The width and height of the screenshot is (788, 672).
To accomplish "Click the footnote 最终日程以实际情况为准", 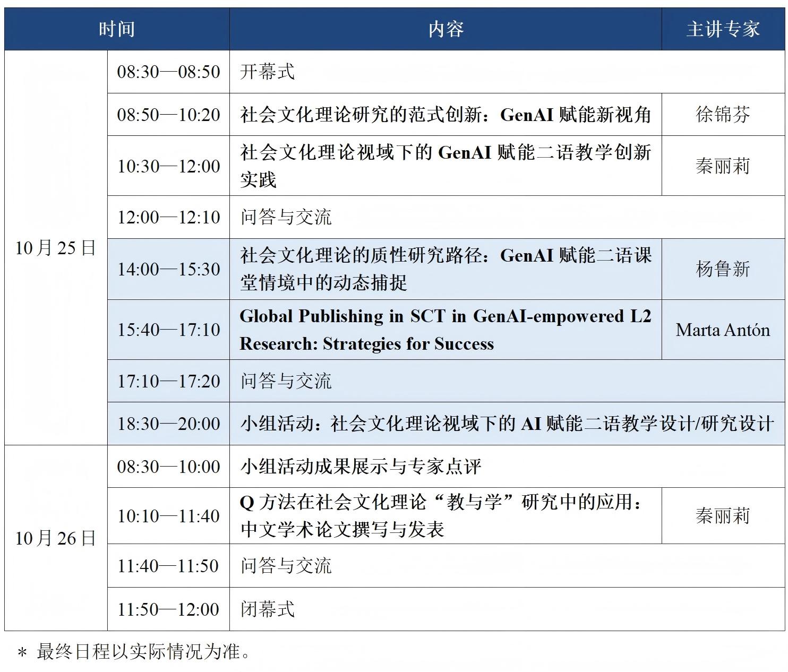I will (x=143, y=651).
